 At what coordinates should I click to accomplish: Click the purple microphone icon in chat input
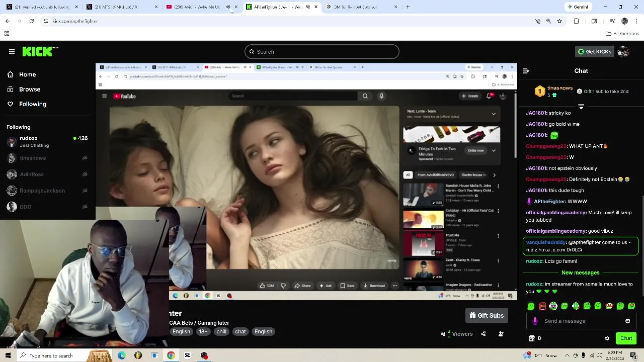[x=535, y=321]
